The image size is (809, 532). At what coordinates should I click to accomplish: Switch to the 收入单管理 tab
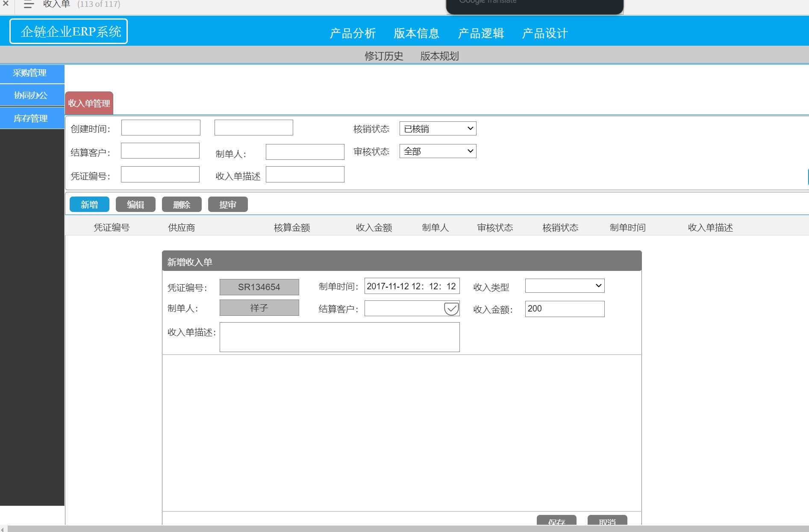89,103
